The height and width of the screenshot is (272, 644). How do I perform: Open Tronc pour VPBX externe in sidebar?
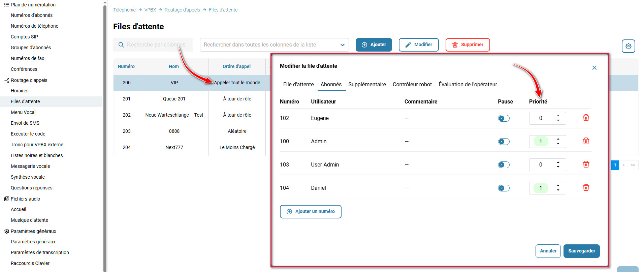tap(37, 145)
